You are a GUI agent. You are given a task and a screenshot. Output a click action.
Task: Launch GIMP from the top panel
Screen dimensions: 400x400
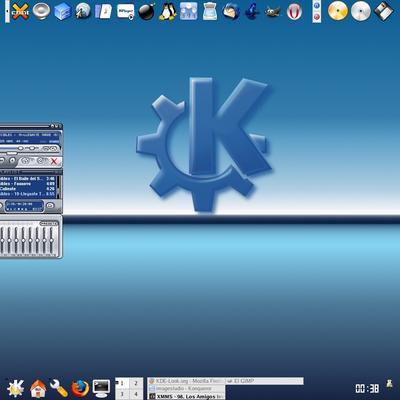pyautogui.click(x=273, y=12)
